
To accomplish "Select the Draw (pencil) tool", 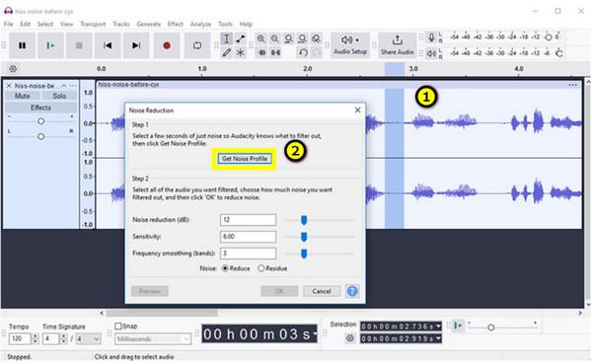I will tap(226, 52).
